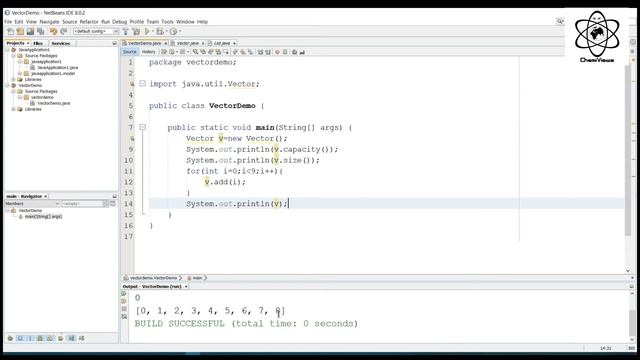Click the Stop Macro Recording icon

coord(285,52)
